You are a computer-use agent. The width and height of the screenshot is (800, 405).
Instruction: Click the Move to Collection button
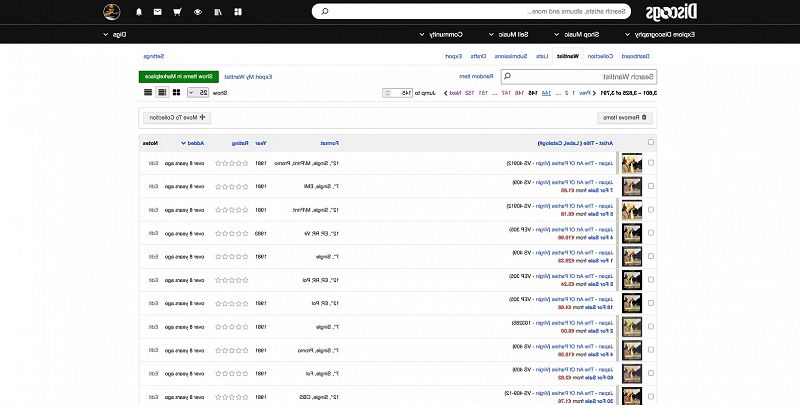pyautogui.click(x=177, y=118)
